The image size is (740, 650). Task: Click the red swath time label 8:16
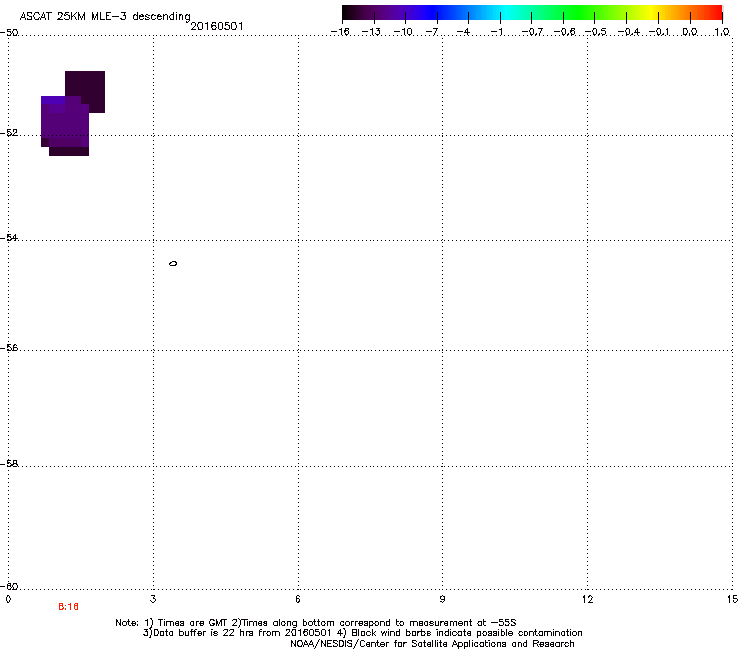tap(68, 607)
